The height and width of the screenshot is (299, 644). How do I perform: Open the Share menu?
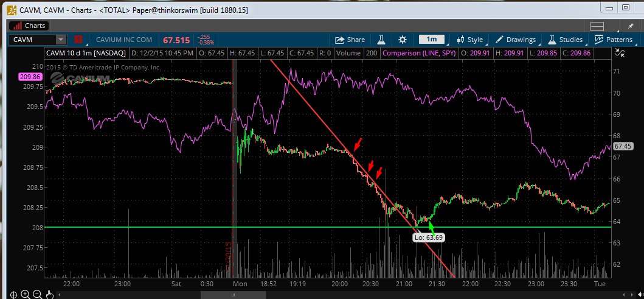350,40
